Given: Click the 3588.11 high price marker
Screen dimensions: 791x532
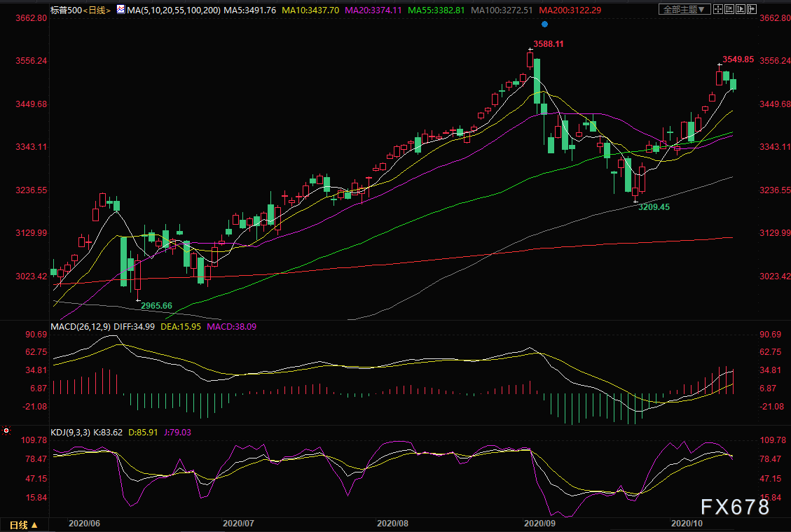Looking at the screenshot, I should (x=549, y=44).
